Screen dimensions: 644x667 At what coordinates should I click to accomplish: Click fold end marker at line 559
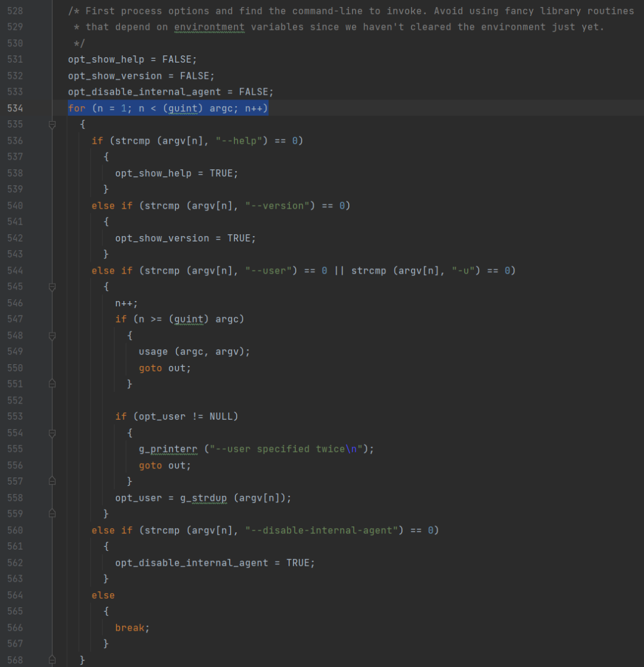pyautogui.click(x=52, y=513)
